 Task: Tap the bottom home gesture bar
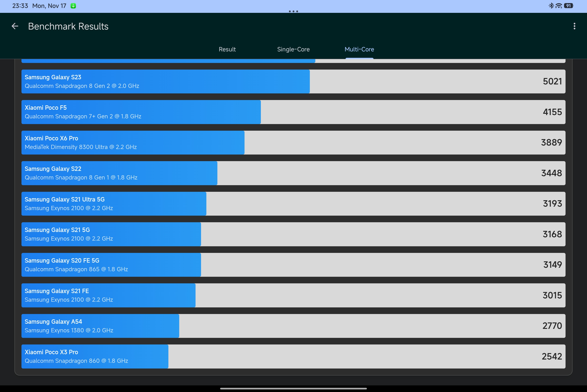(293, 389)
